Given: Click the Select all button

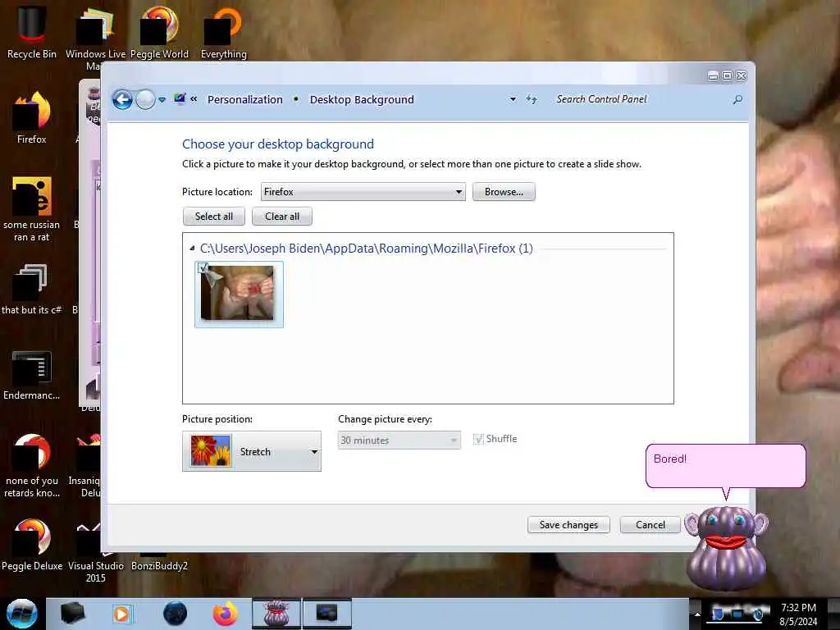Looking at the screenshot, I should tap(214, 217).
